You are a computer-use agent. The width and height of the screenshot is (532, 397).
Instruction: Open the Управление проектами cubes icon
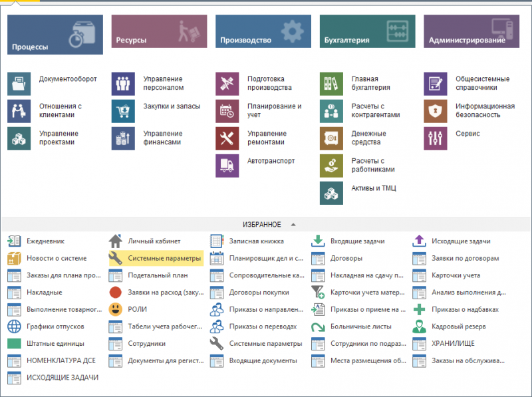19,138
